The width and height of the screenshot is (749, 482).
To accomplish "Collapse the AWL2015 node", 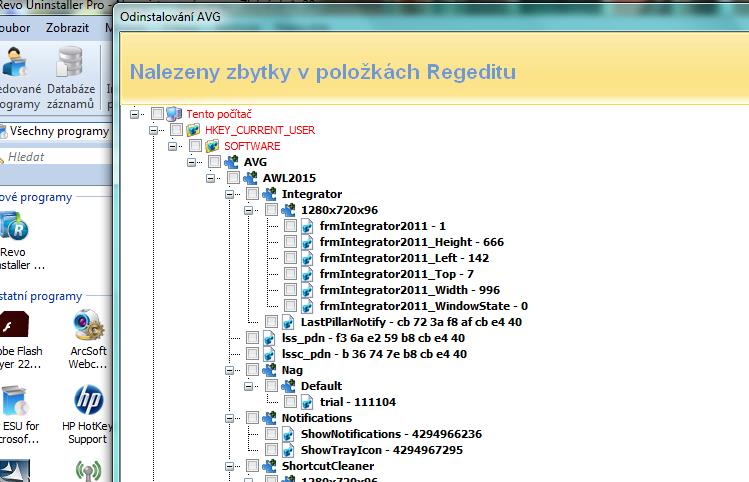I will click(211, 178).
